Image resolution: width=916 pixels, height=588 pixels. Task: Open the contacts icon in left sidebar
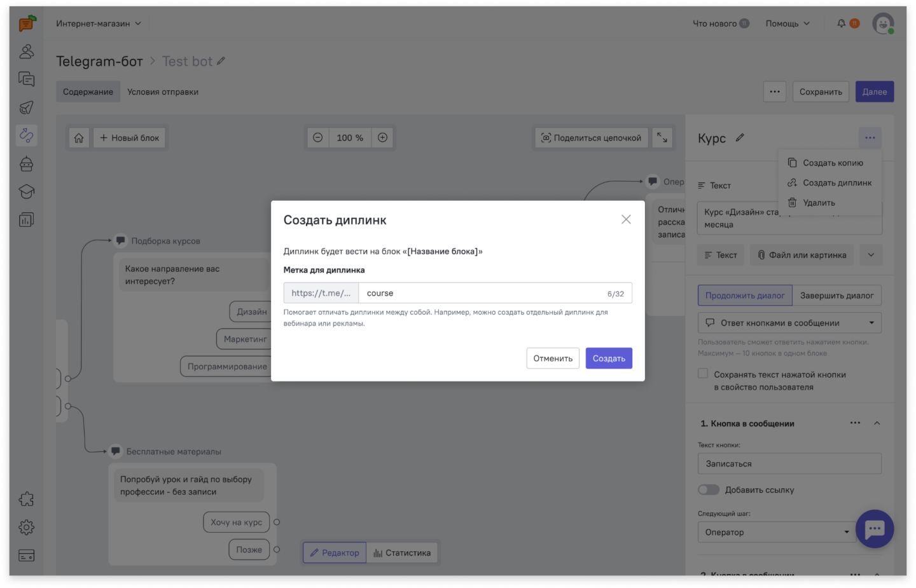27,51
